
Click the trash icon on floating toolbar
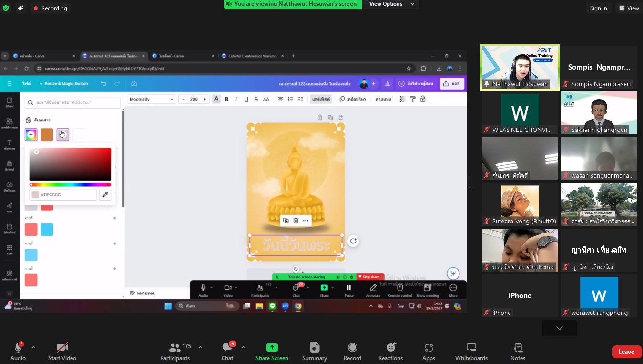pos(296,221)
